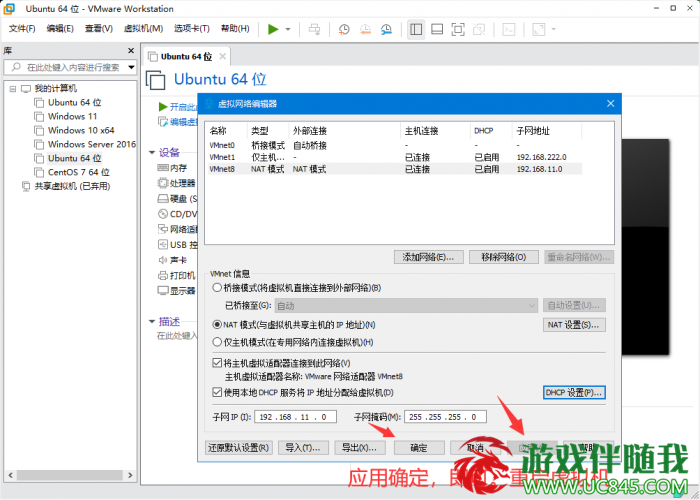Click the 导入(T)... button
Screen dimensions: 700x500
303,448
